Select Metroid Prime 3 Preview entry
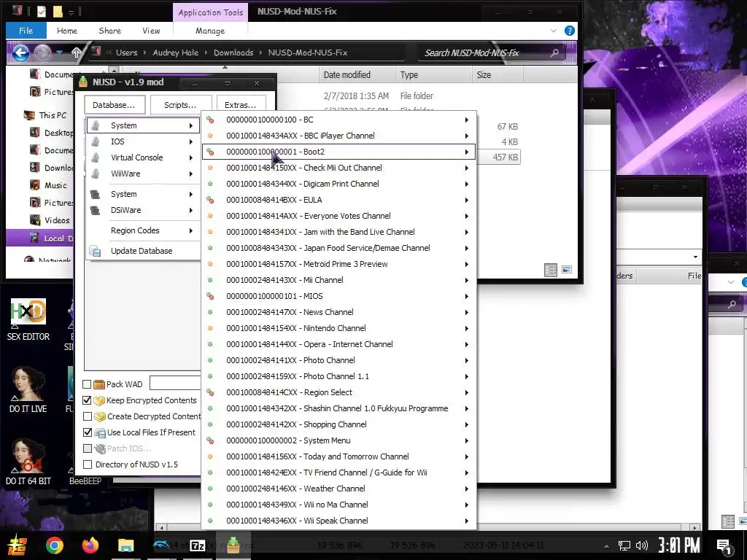 pos(338,264)
